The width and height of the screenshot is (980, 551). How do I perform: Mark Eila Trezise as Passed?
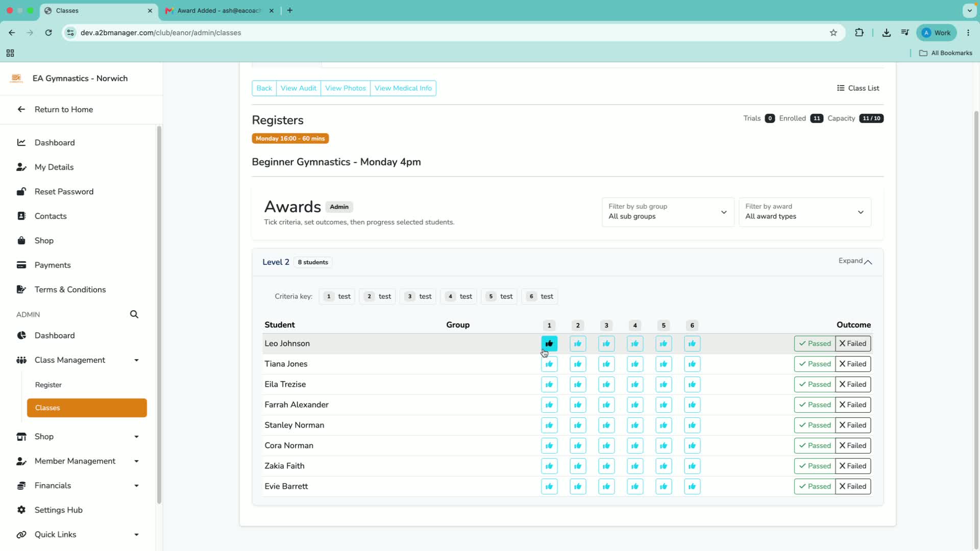tap(815, 384)
